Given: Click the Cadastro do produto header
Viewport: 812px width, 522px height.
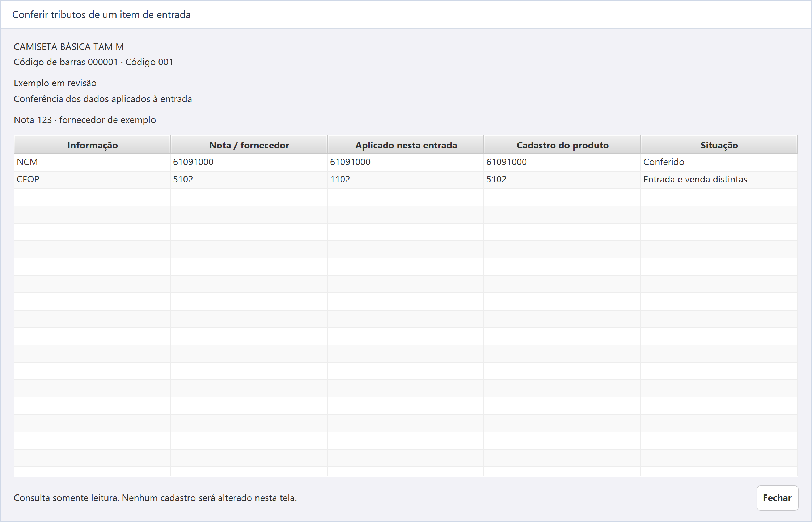Looking at the screenshot, I should click(x=562, y=145).
